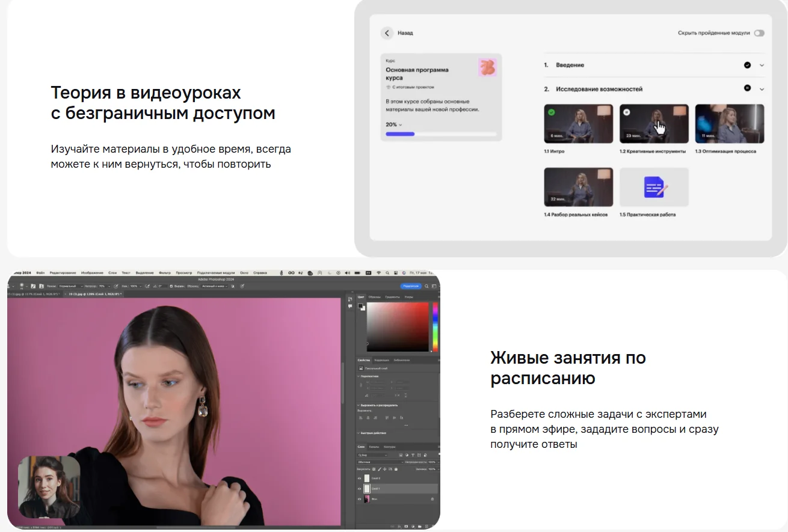Collapse the 'Введение' module chevron
This screenshot has height=532, width=788.
(x=762, y=65)
